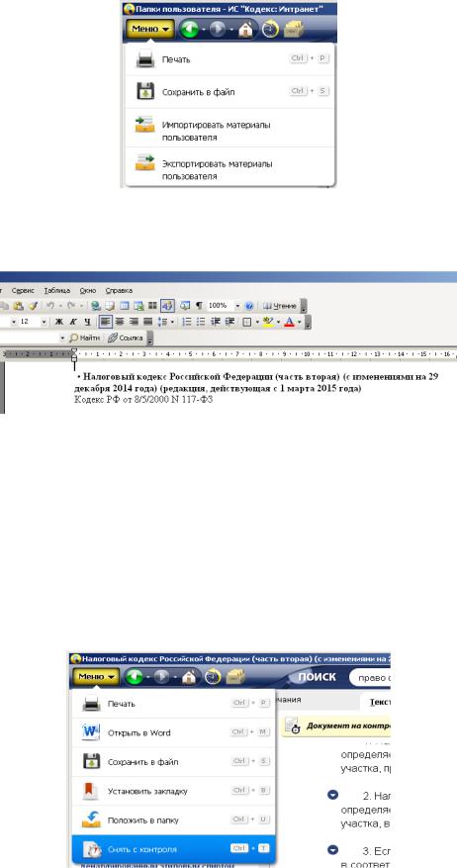The width and height of the screenshot is (457, 868).
Task: Open the Сервис menu in Word
Action: click(23, 290)
